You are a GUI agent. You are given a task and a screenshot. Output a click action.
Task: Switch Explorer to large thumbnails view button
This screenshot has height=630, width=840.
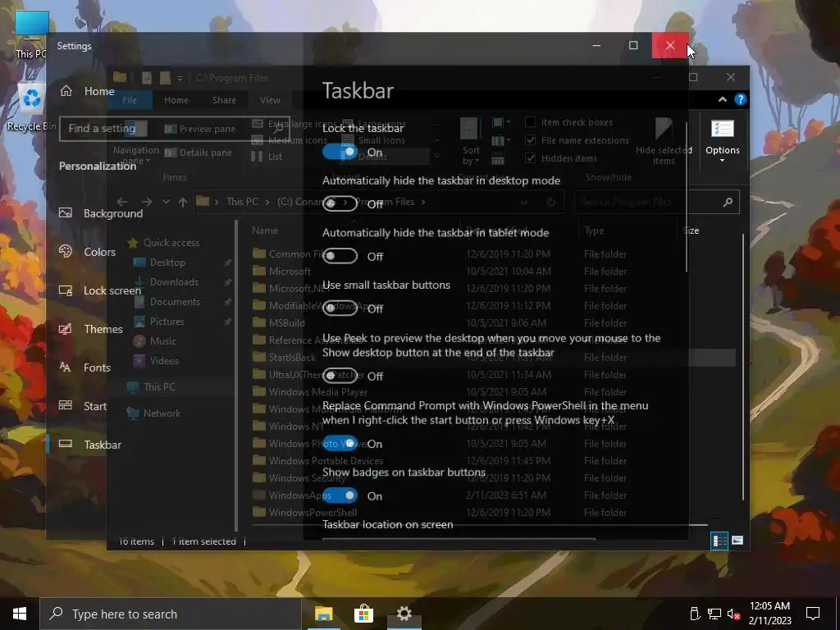(737, 541)
